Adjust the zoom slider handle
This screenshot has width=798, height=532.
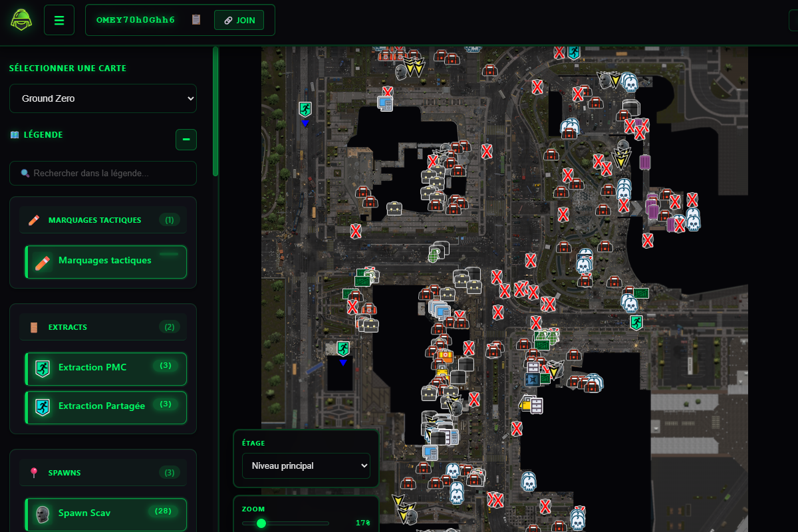(261, 523)
